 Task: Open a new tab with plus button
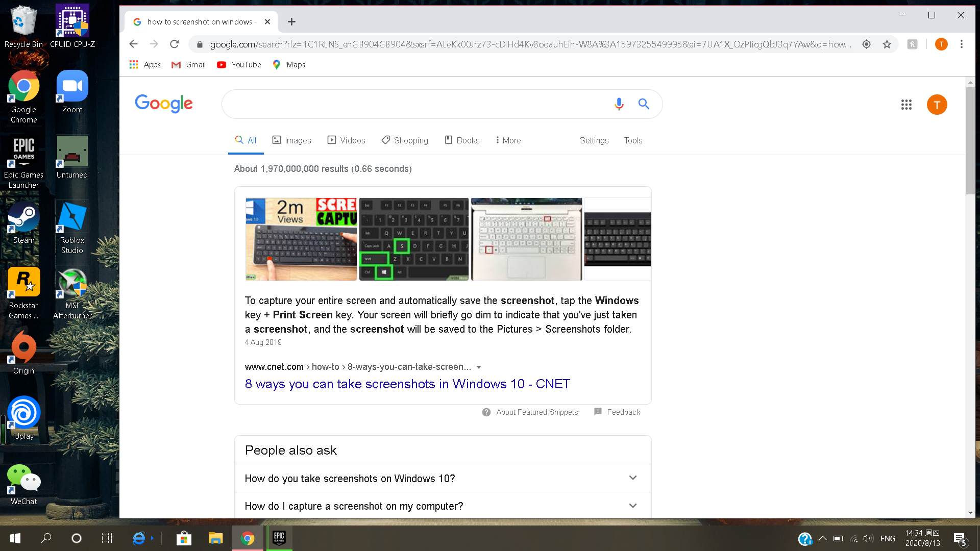coord(291,21)
